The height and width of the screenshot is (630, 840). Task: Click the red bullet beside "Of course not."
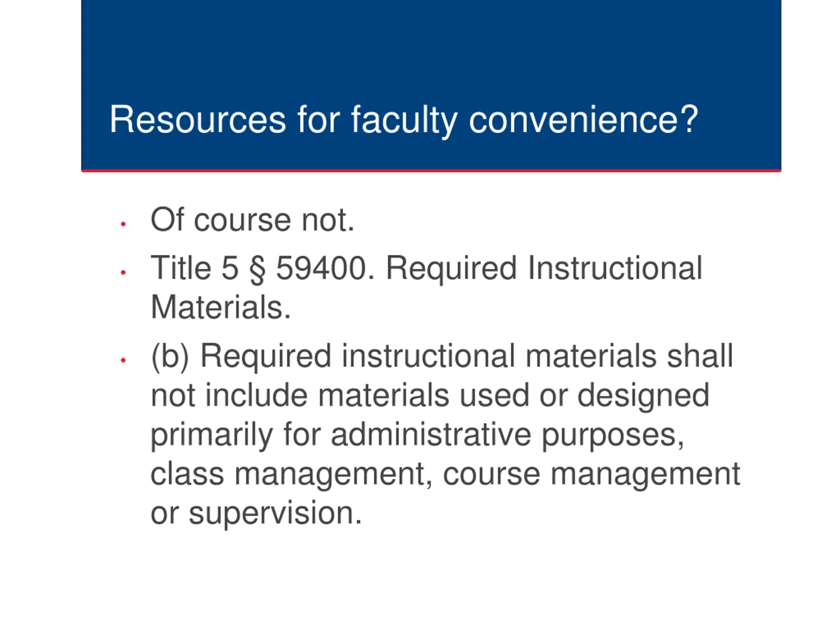[123, 224]
